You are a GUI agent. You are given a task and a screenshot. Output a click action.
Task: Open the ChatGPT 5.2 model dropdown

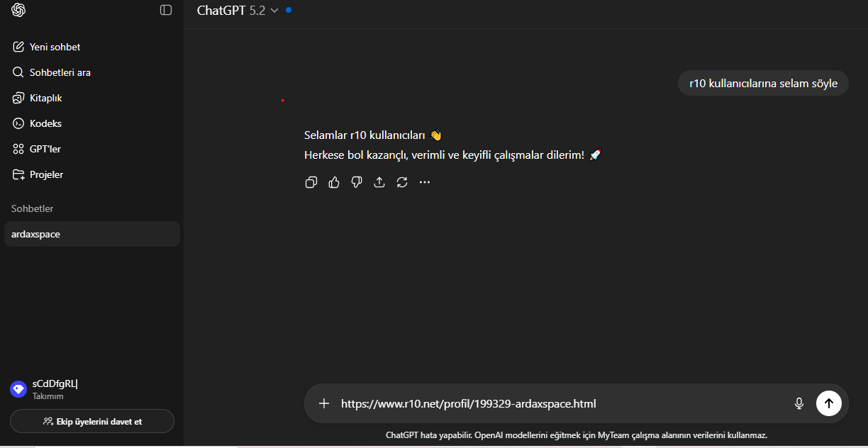click(238, 10)
